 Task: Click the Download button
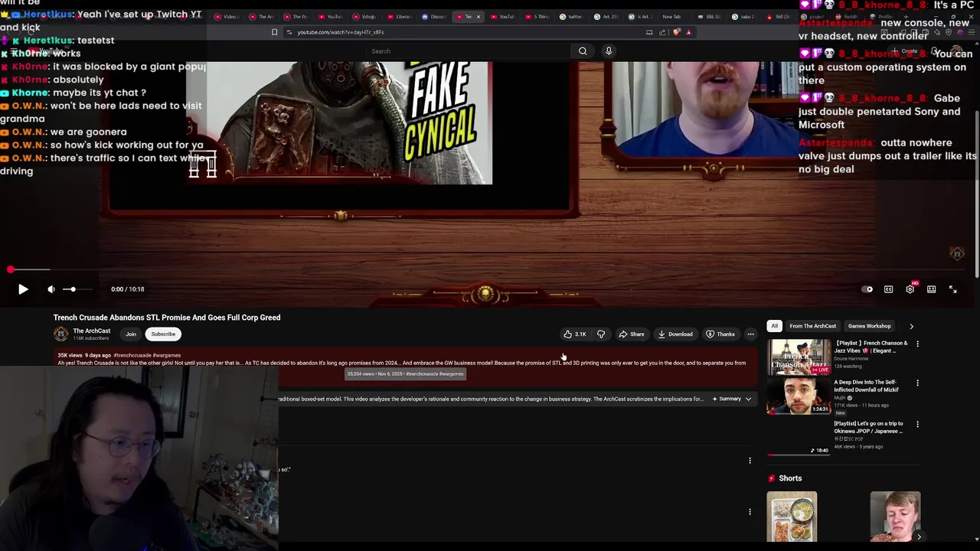[x=675, y=334]
